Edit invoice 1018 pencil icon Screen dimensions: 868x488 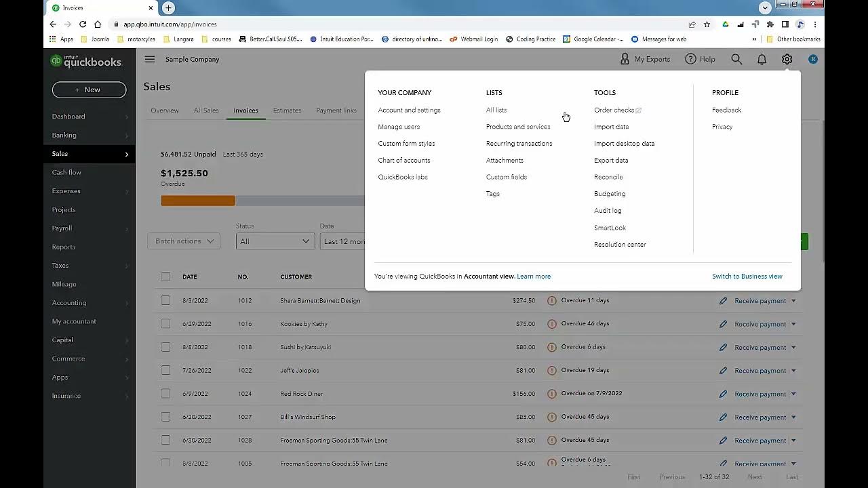(x=723, y=347)
